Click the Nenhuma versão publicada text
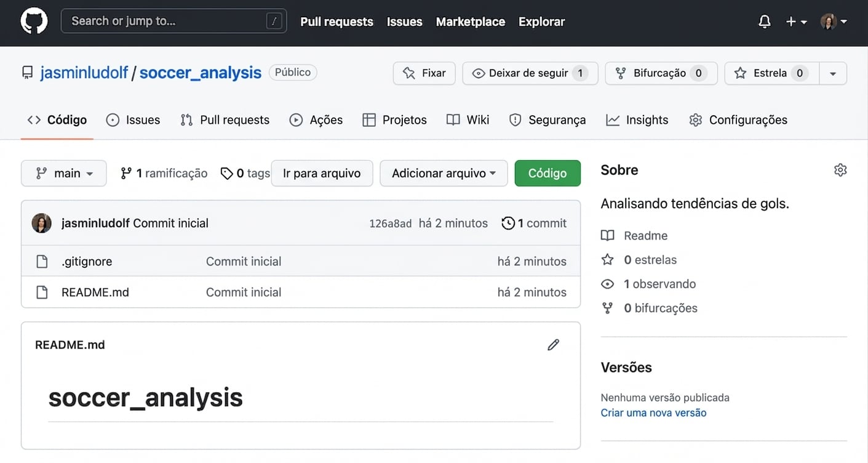The image size is (868, 463). click(x=665, y=398)
